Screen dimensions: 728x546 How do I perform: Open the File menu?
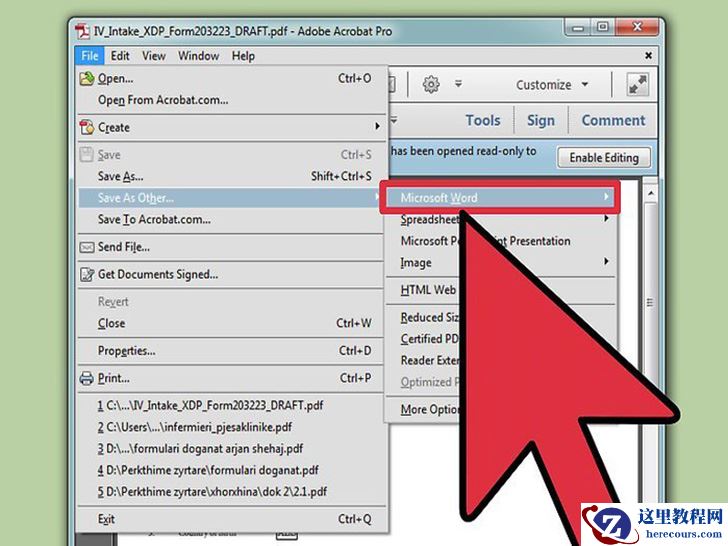pyautogui.click(x=90, y=56)
